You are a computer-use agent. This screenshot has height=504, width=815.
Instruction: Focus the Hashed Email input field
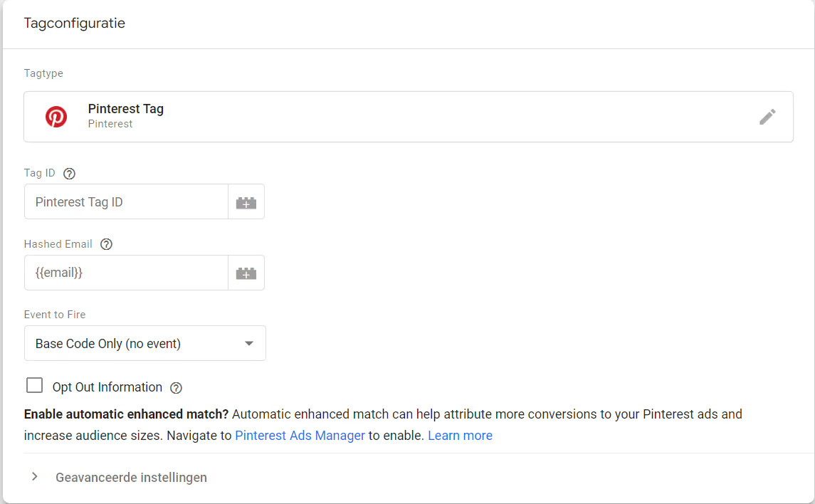coord(126,273)
